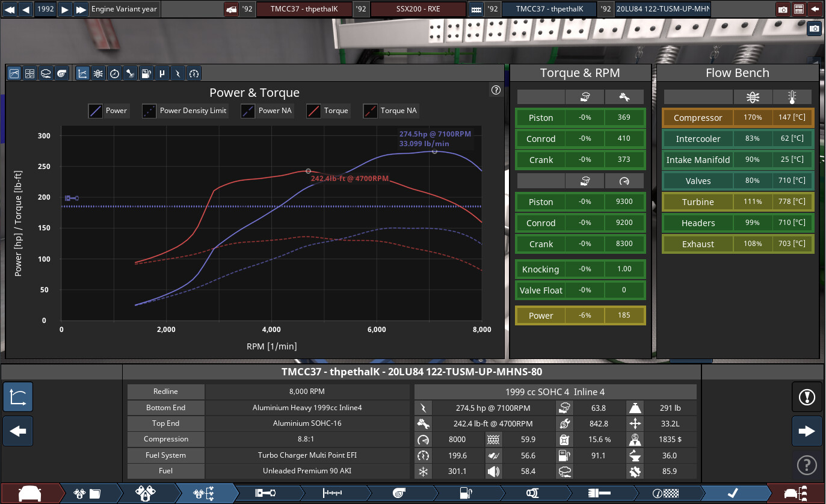Open the help question mark on graph

click(496, 90)
